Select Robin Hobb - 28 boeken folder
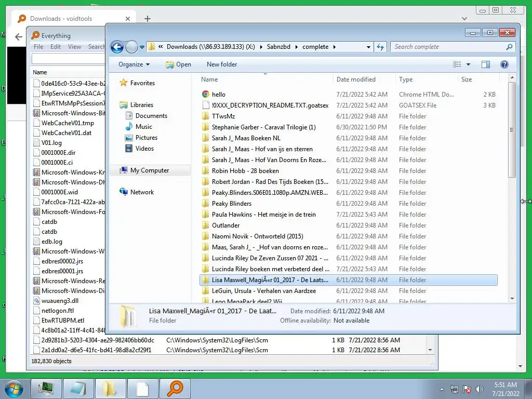Image resolution: width=532 pixels, height=399 pixels. click(x=245, y=170)
